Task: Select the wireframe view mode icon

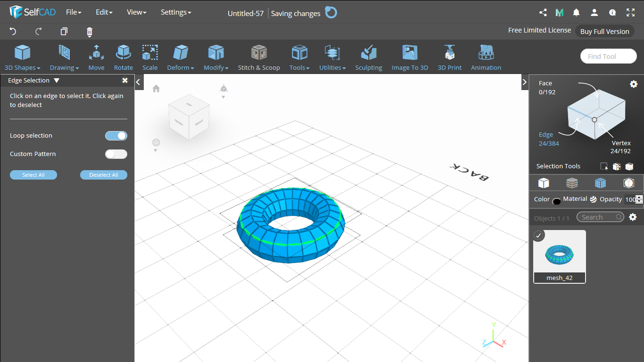Action: (572, 183)
